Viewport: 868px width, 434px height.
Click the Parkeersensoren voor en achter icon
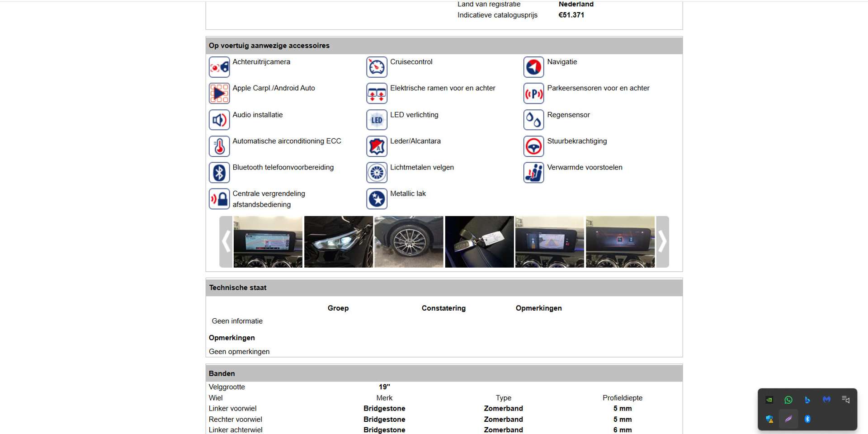pos(533,94)
